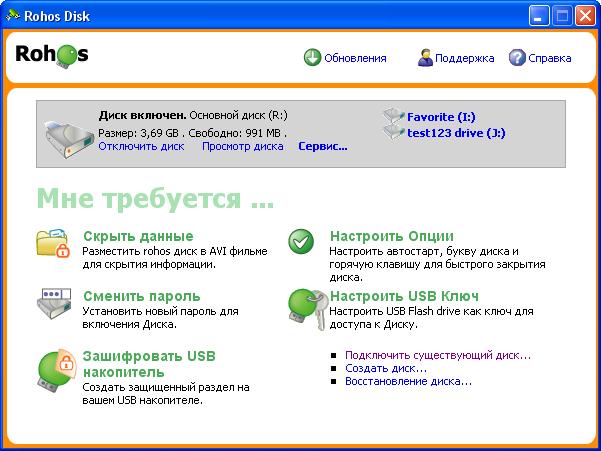Open the Поддержка link

pyautogui.click(x=465, y=58)
